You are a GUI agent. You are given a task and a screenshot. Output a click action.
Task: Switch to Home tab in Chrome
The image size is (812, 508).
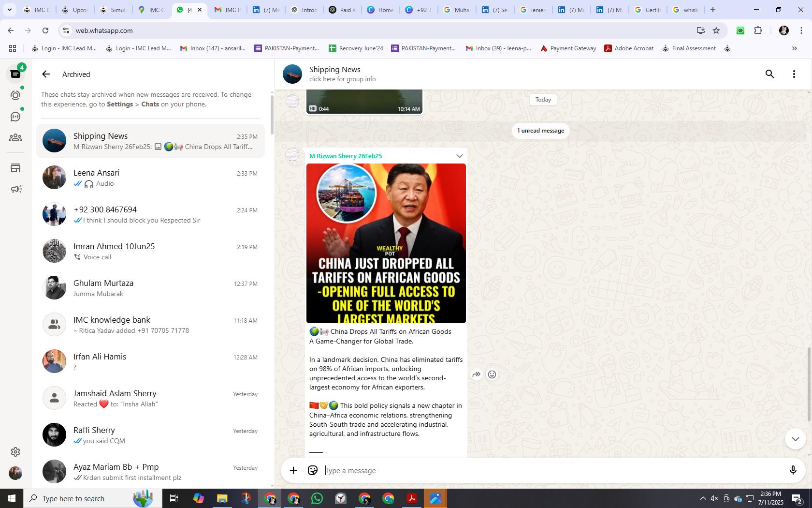(380, 10)
